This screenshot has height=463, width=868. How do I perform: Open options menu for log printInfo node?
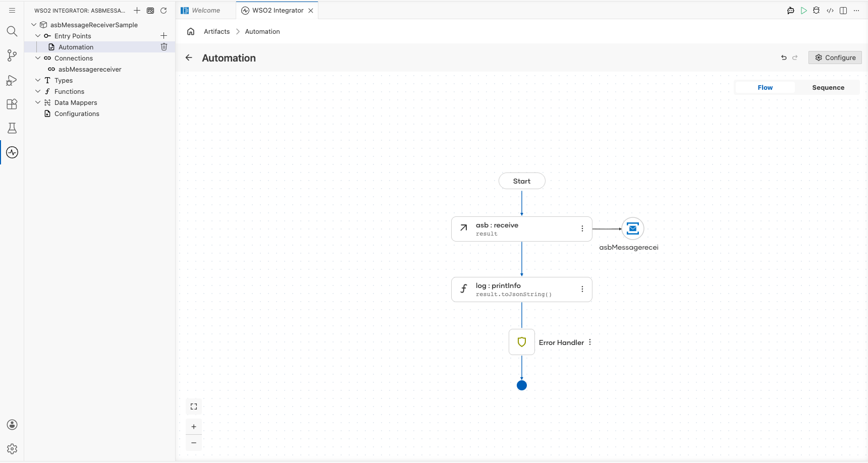coord(582,289)
